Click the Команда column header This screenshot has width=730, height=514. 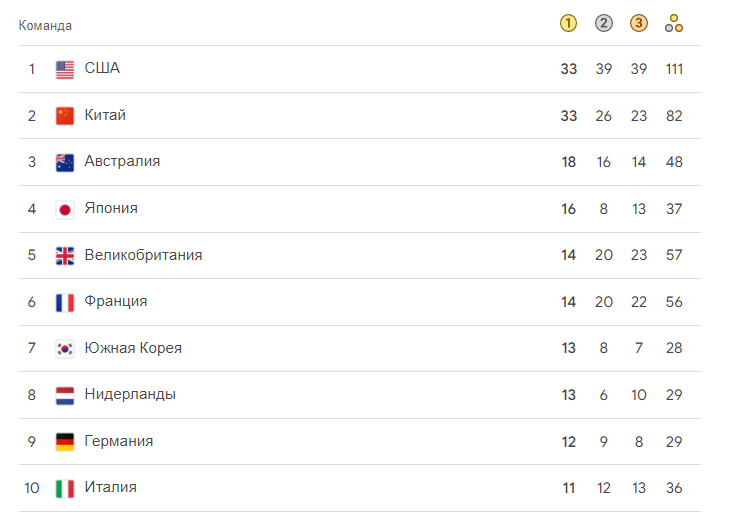pyautogui.click(x=45, y=25)
